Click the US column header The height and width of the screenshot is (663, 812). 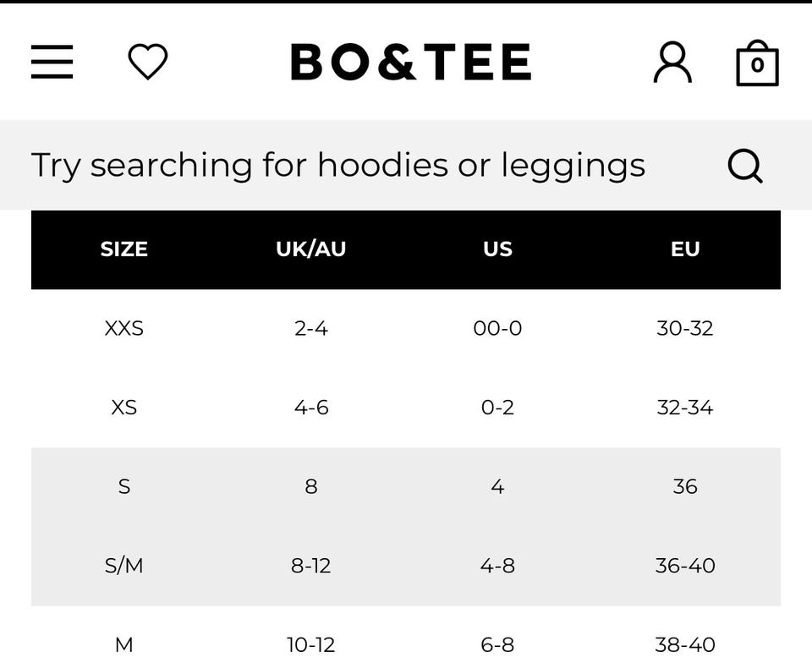497,249
